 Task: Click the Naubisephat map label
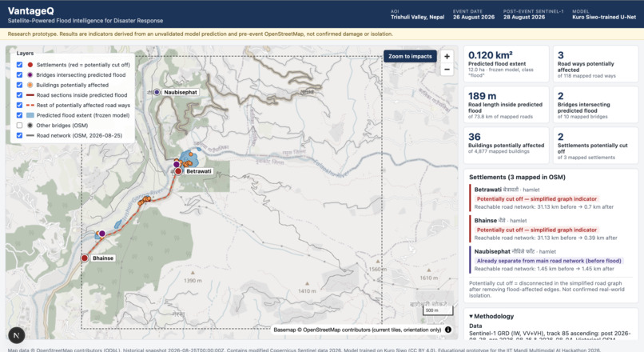[x=181, y=92]
